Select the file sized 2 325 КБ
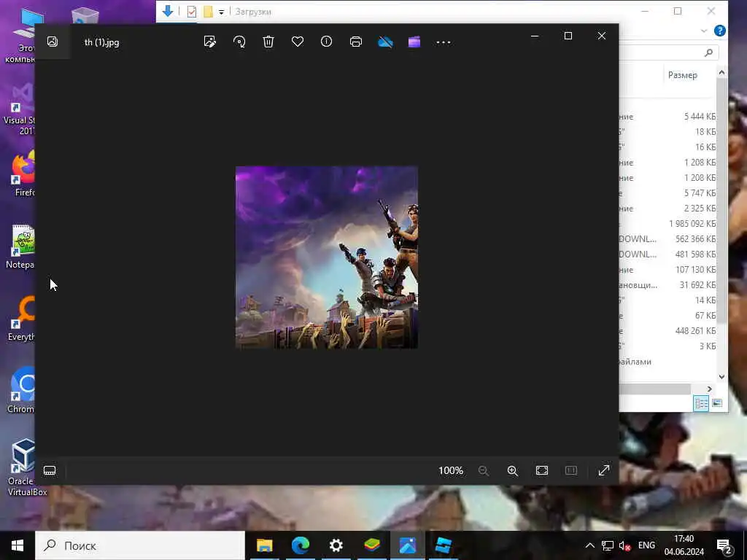This screenshot has width=747, height=560. point(667,208)
